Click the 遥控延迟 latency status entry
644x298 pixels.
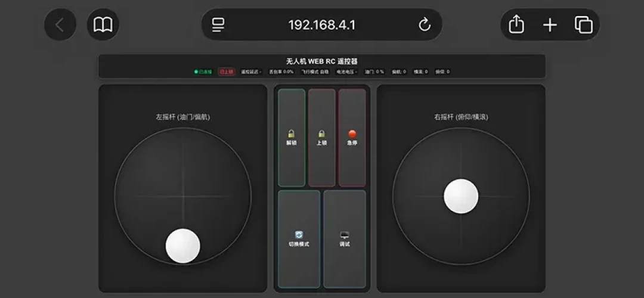coord(251,72)
